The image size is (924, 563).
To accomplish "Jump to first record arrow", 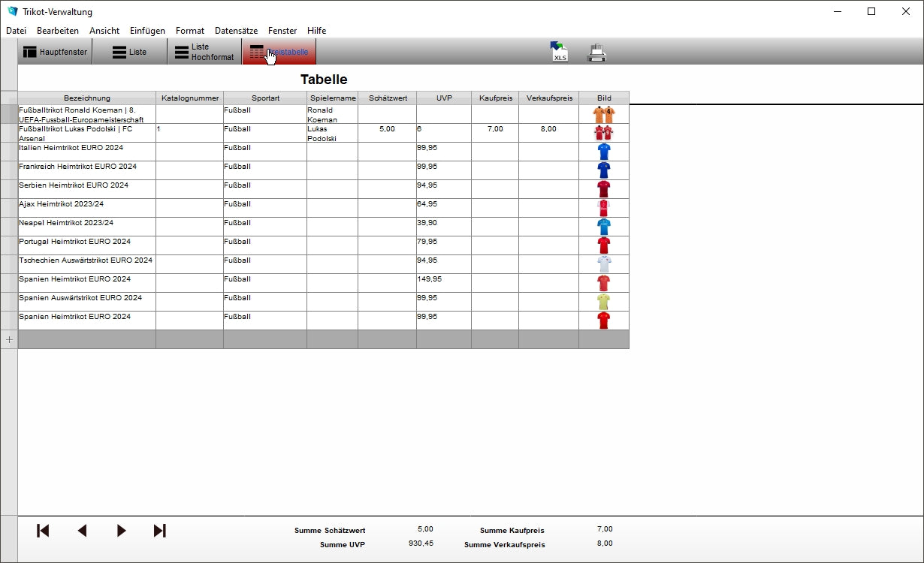I will click(43, 531).
